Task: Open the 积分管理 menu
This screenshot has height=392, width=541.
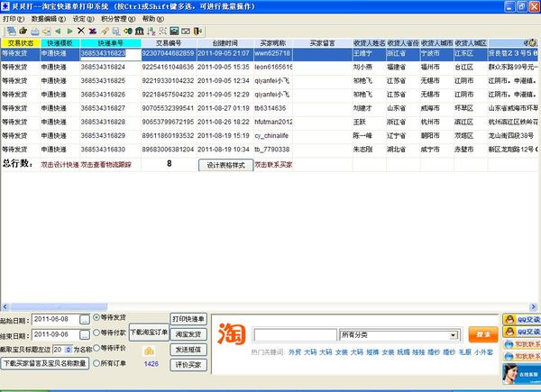Action: (x=118, y=19)
